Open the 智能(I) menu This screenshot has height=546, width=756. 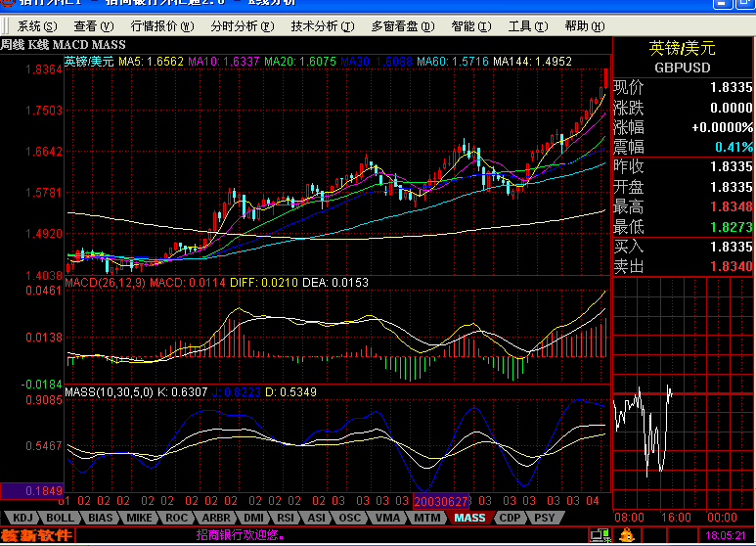tap(471, 26)
